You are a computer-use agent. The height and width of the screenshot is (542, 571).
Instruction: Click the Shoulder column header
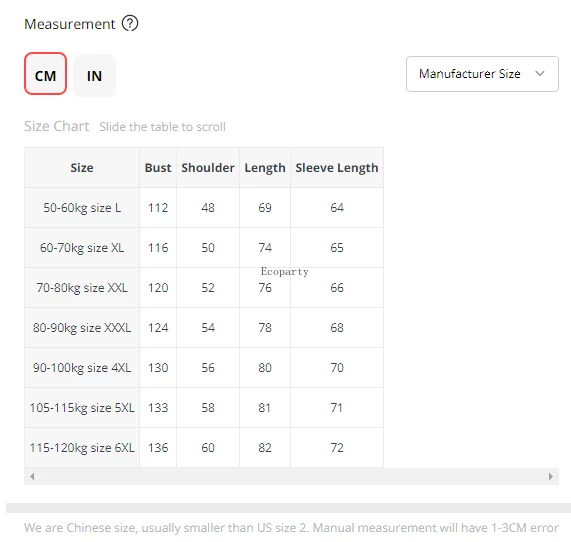coord(208,168)
